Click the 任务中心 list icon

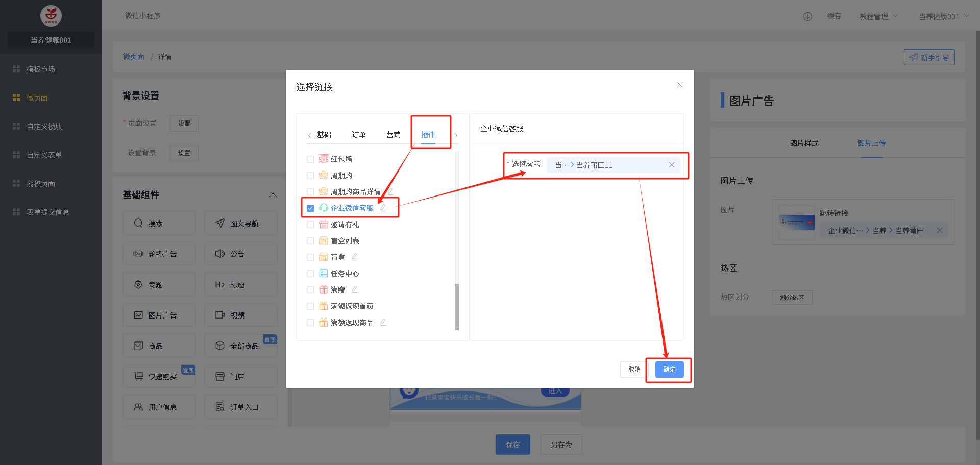323,273
